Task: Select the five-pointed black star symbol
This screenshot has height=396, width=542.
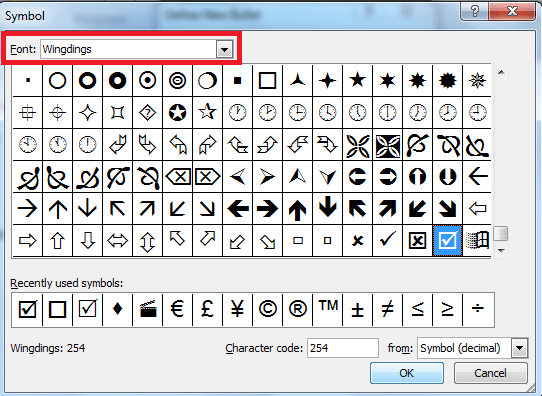Action: tap(357, 81)
